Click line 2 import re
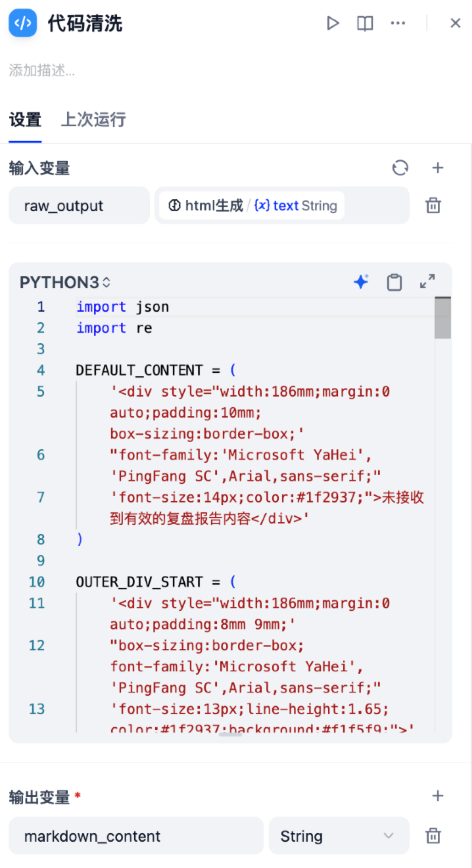 tap(114, 328)
